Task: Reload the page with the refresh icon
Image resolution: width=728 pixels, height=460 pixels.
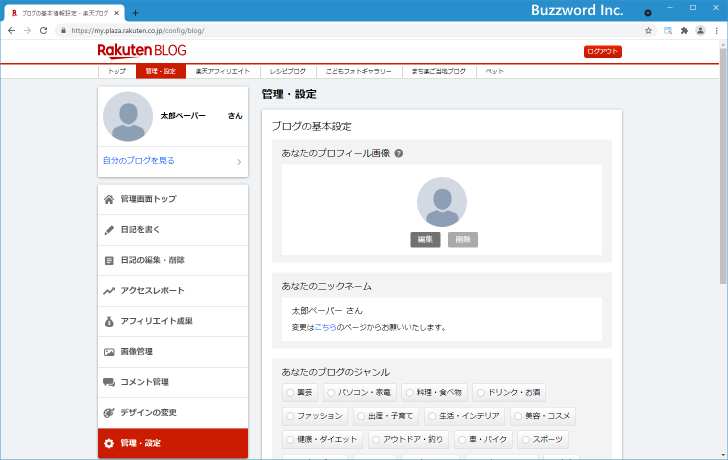Action: coord(44,31)
